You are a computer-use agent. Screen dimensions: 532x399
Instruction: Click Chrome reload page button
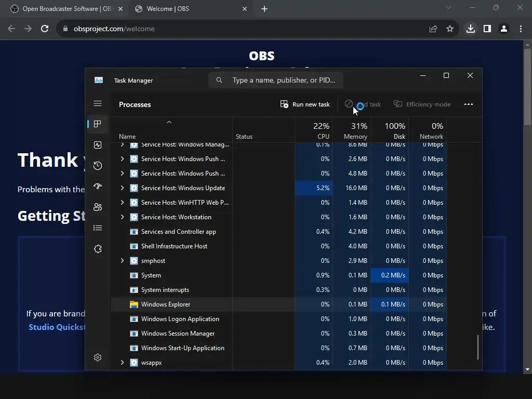click(45, 29)
